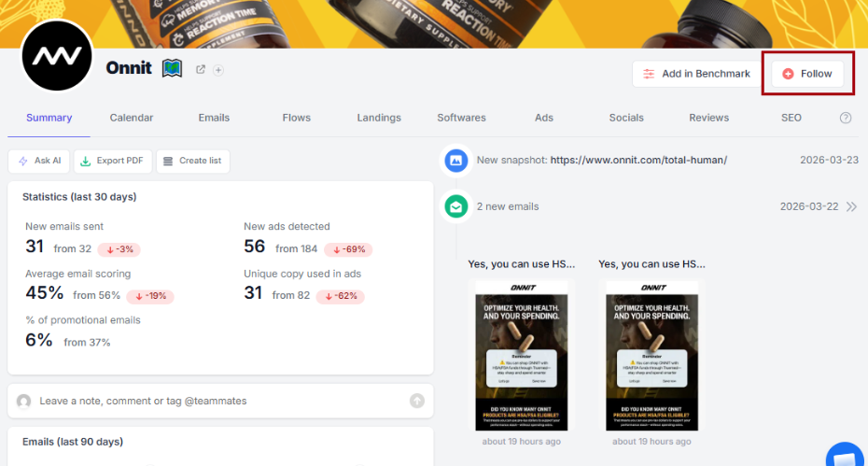Viewport: 868px width, 466px height.
Task: Click the -19% email scoring badge
Action: pyautogui.click(x=150, y=296)
